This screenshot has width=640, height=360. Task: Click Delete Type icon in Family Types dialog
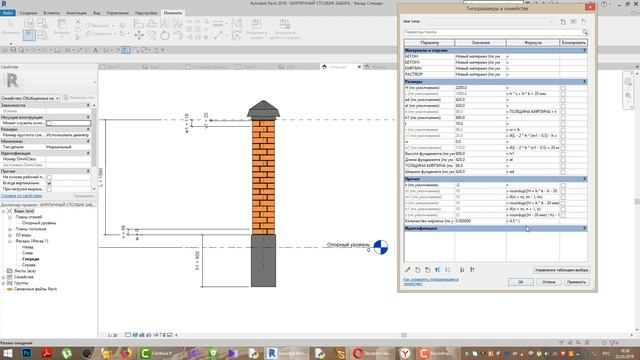point(584,22)
